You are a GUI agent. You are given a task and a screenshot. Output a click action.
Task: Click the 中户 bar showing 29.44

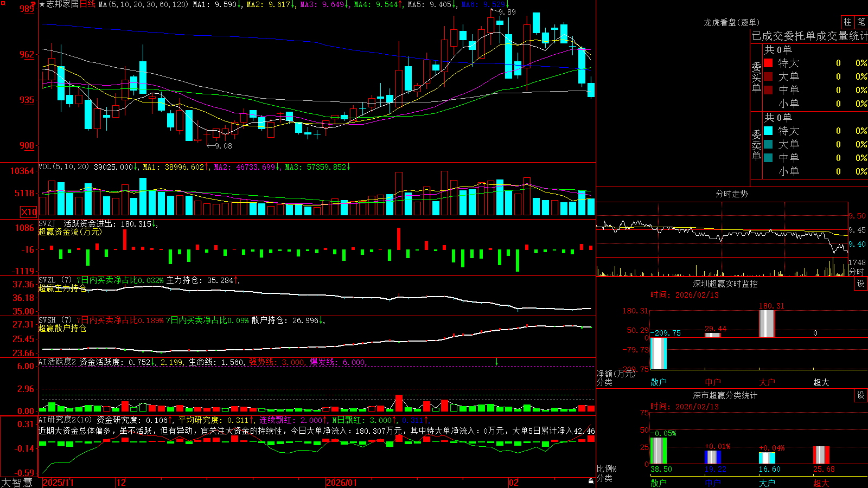point(712,335)
